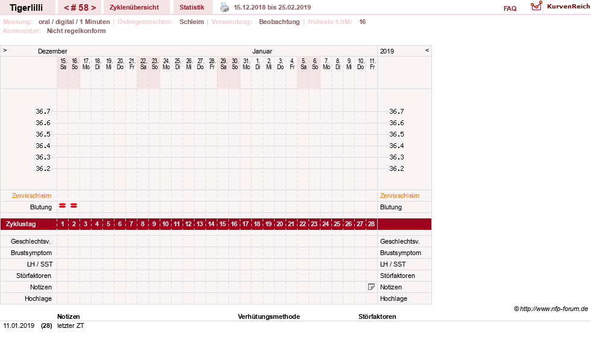The image size is (591, 364).
Task: Click the orange Zervixschleim label on left
Action: click(32, 196)
